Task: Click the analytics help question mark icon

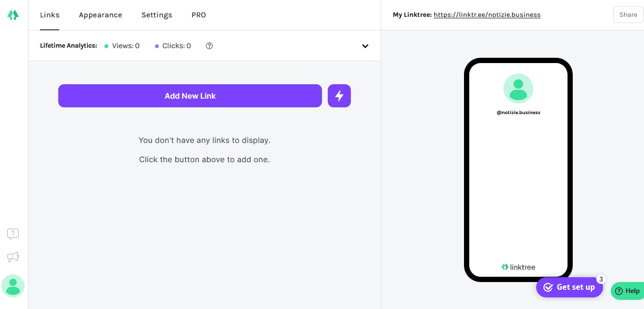Action: click(209, 46)
